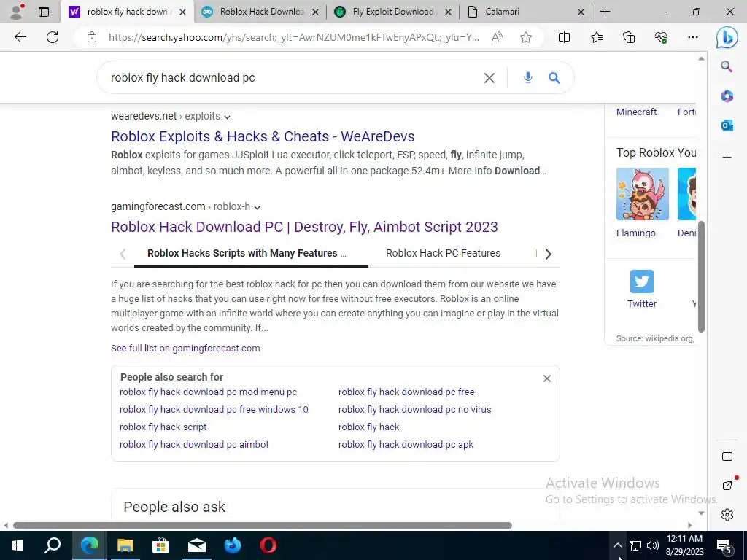Open Windows Start menu
This screenshot has width=747, height=560.
click(18, 545)
